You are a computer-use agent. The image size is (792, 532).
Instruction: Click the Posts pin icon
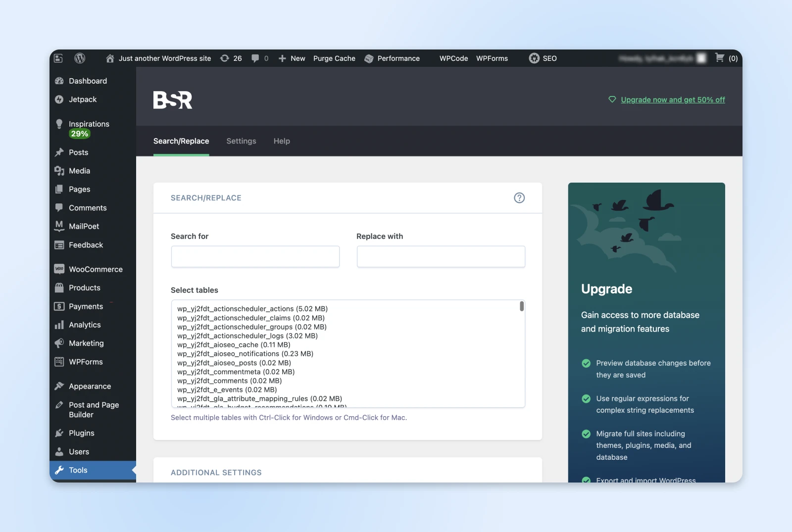(59, 152)
